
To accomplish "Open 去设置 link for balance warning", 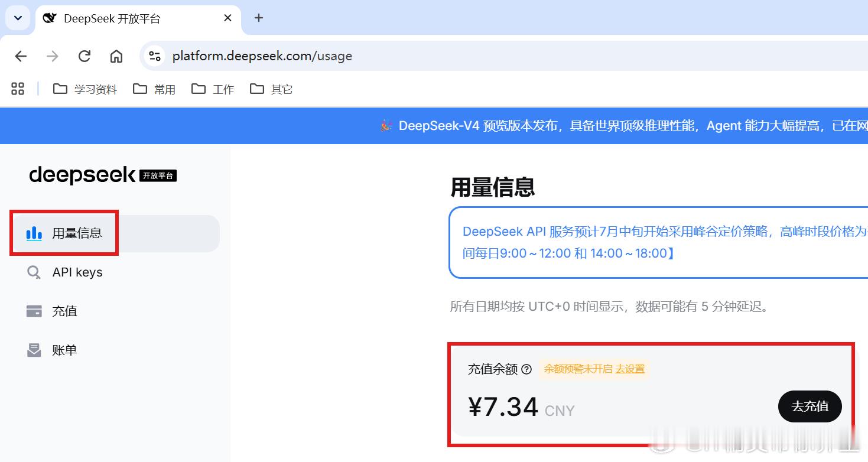I will (x=630, y=369).
